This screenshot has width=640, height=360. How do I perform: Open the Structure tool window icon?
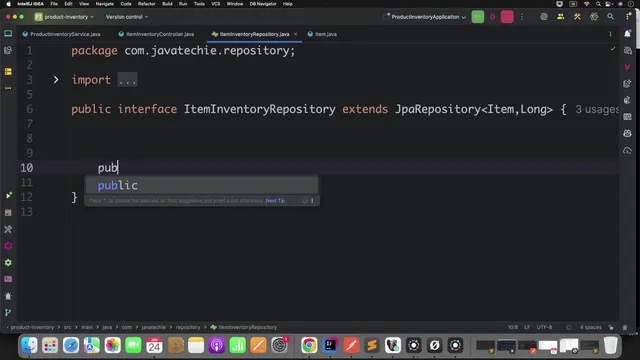click(x=8, y=72)
